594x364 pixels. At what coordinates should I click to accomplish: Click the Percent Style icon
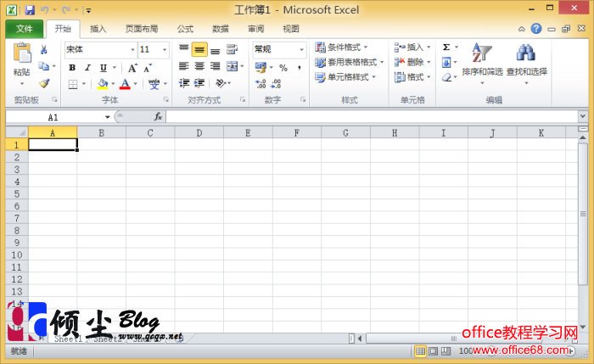pyautogui.click(x=283, y=68)
